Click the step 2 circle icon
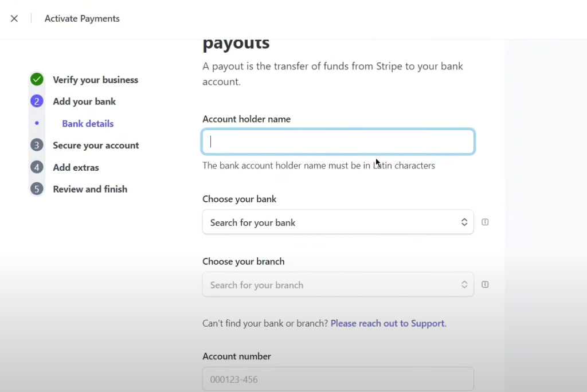Viewport: 587px width, 392px height. (x=37, y=101)
